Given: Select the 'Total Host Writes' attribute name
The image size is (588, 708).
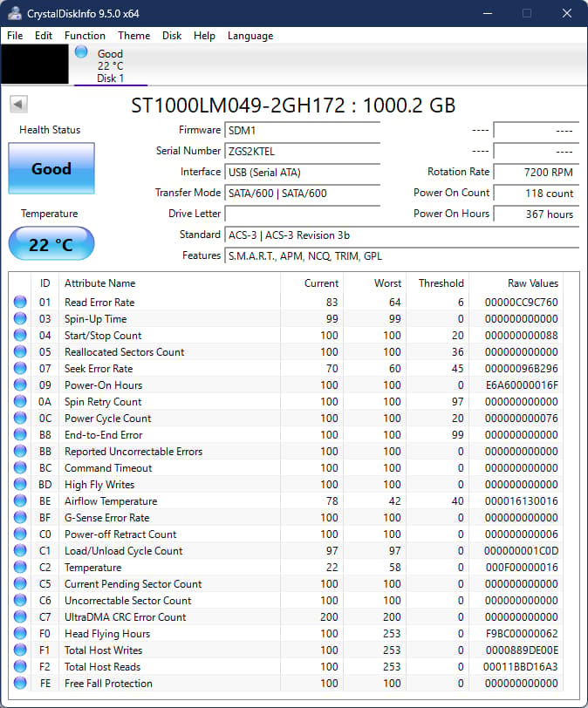Looking at the screenshot, I should coord(103,650).
